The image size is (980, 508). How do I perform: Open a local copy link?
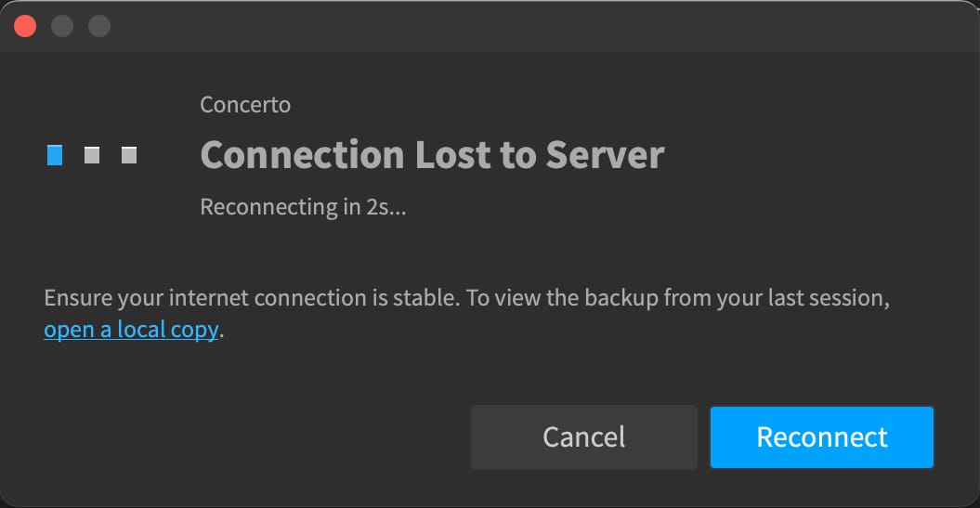tap(131, 330)
